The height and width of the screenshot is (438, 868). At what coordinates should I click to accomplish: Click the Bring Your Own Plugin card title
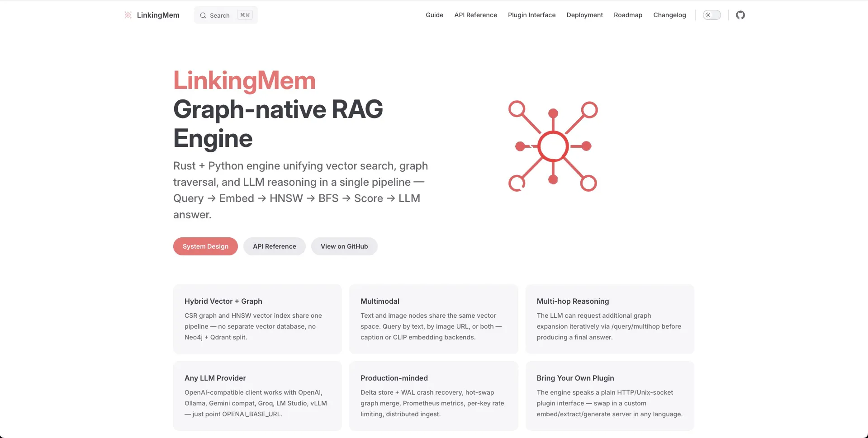click(x=575, y=378)
